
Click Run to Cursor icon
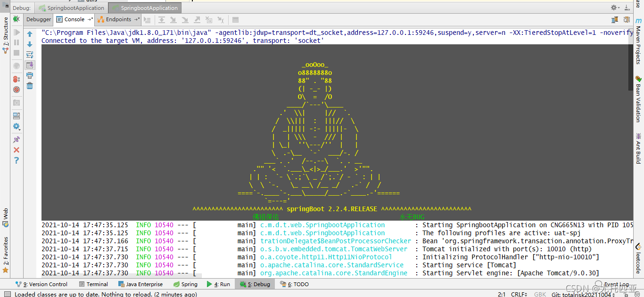[220, 20]
